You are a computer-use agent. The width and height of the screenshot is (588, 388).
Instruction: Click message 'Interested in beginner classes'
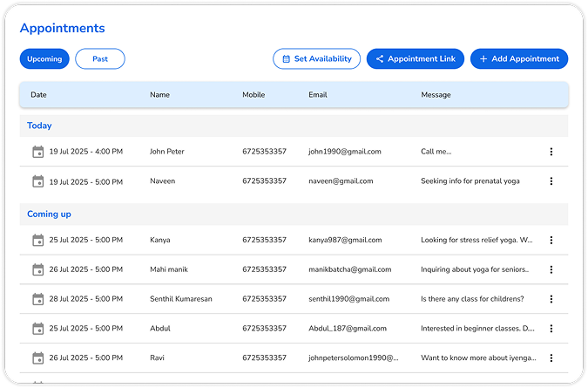(477, 329)
